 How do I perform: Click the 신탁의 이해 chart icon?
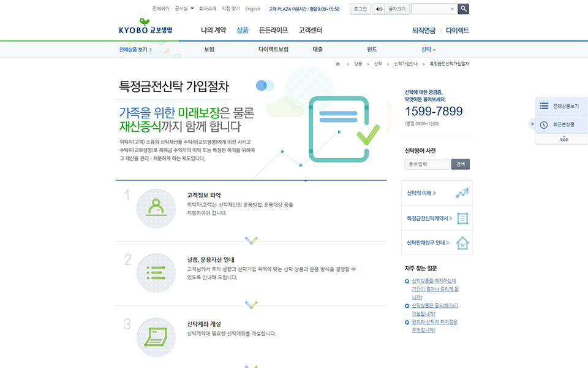tap(462, 193)
